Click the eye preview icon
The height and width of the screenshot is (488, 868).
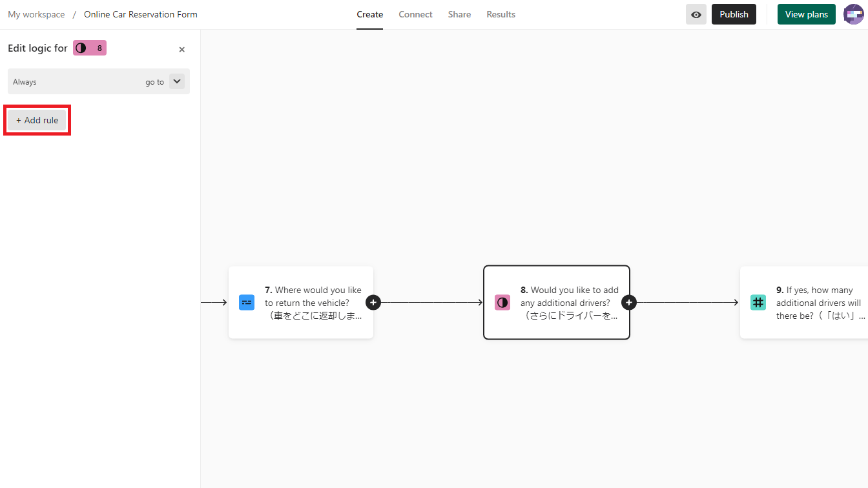[696, 14]
